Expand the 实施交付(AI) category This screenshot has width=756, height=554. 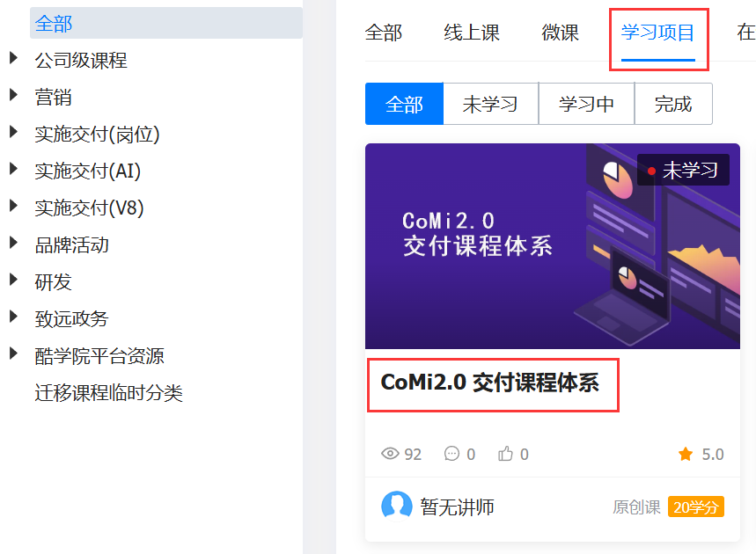click(13, 169)
